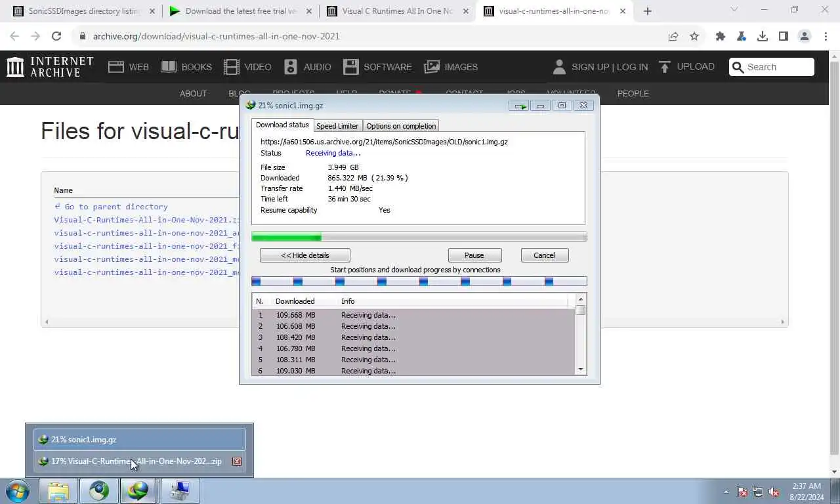Switch to SonicSSDImages directory listing browser tab
Image resolution: width=840 pixels, height=504 pixels.
click(84, 11)
